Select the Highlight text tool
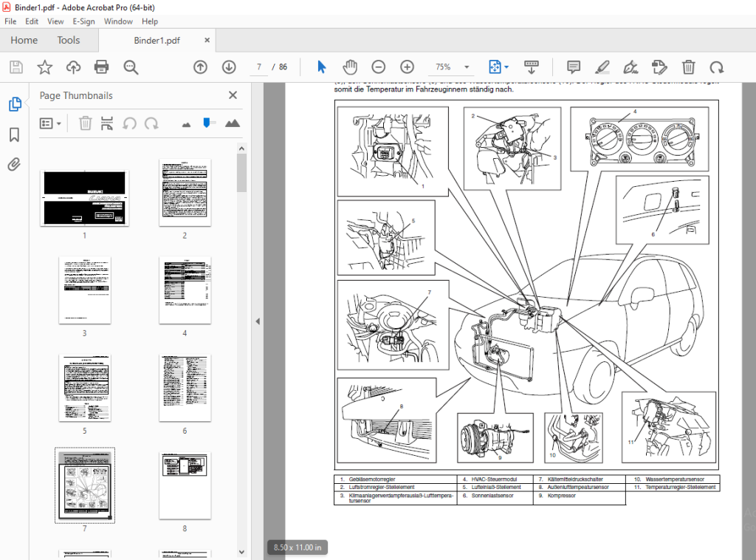Screen dimensions: 756x560 point(602,67)
